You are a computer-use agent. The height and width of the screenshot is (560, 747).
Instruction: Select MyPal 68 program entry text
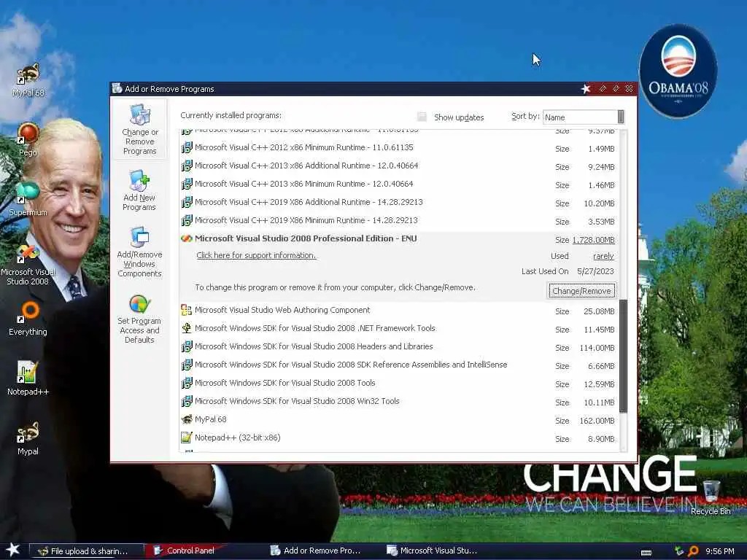(x=211, y=419)
